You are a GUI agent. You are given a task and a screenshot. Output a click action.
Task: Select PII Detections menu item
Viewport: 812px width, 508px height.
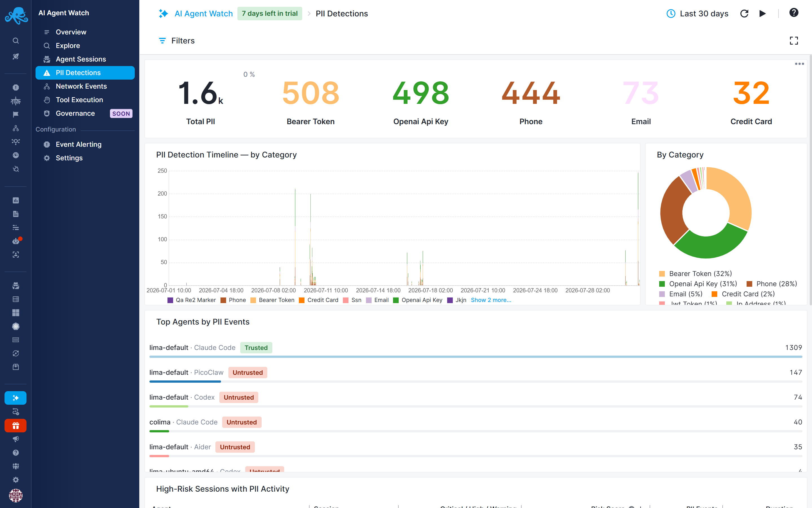(x=85, y=73)
